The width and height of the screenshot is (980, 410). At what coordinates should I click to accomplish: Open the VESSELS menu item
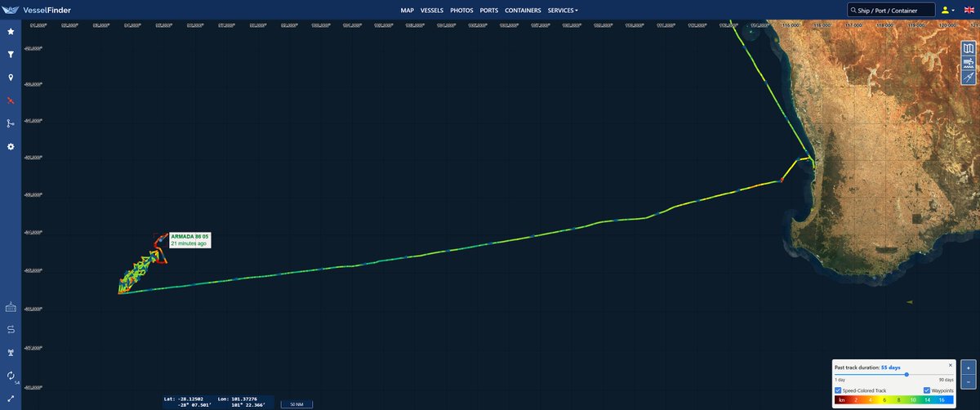(432, 11)
